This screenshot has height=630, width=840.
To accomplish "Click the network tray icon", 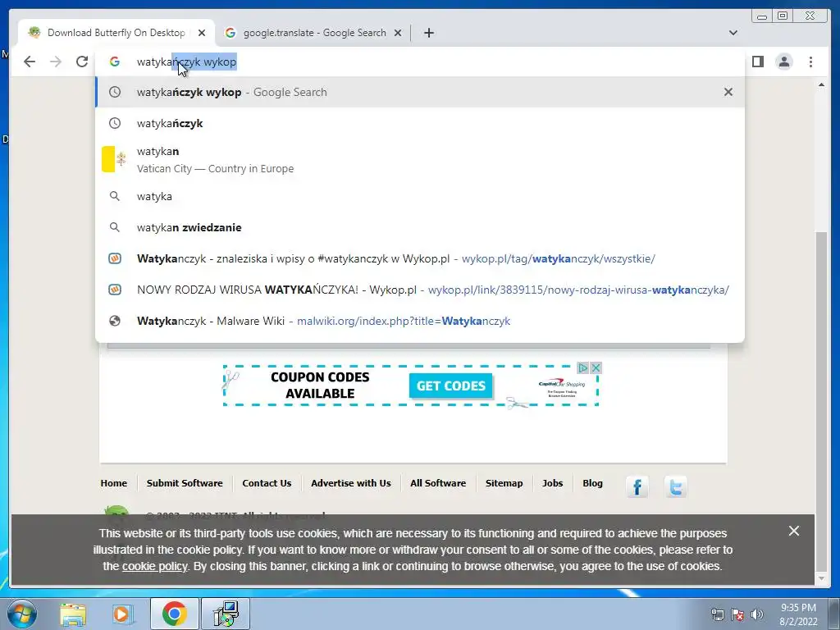I will click(717, 614).
